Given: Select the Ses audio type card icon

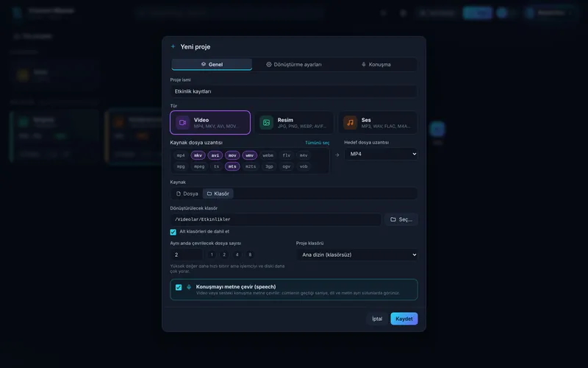Looking at the screenshot, I should click(351, 122).
